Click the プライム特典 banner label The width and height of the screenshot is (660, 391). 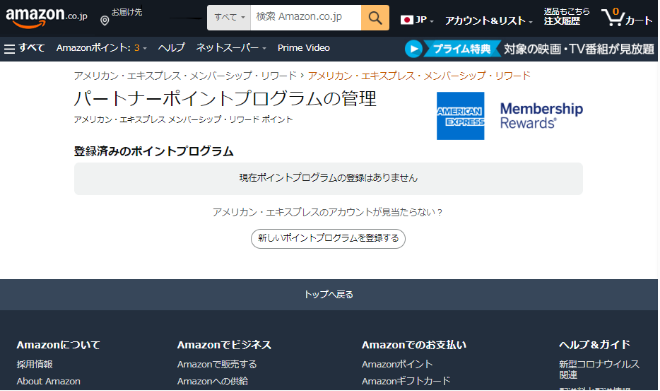coord(462,49)
